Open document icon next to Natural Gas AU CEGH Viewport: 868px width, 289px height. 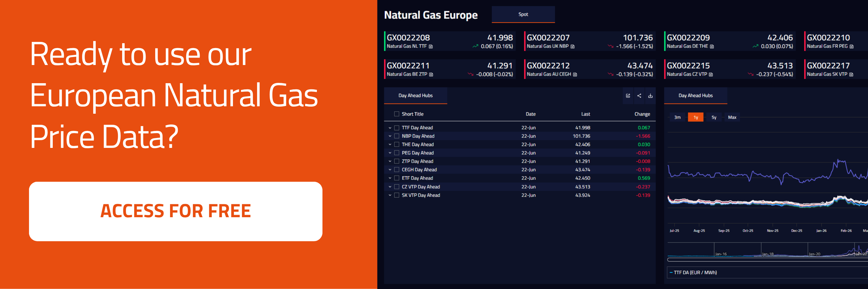[575, 74]
